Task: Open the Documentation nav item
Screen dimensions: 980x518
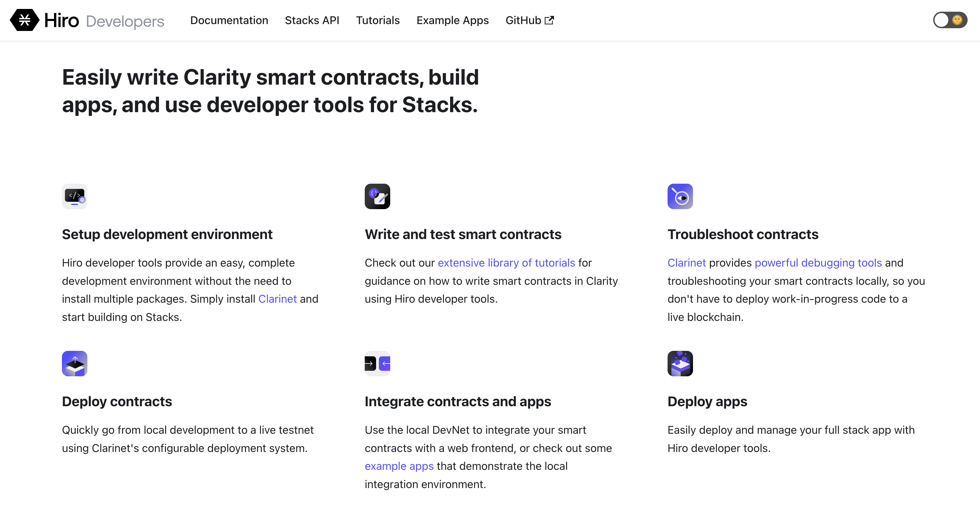Action: 229,20
